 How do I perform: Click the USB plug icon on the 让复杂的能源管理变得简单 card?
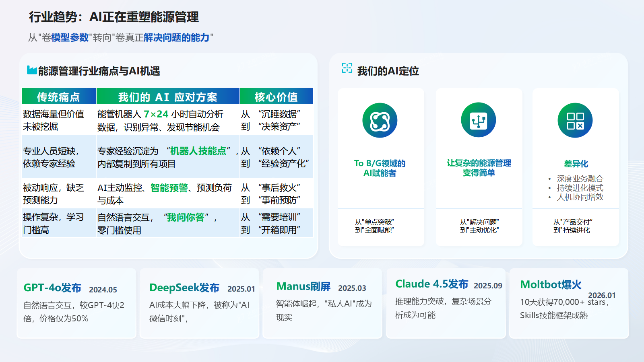[x=478, y=120]
